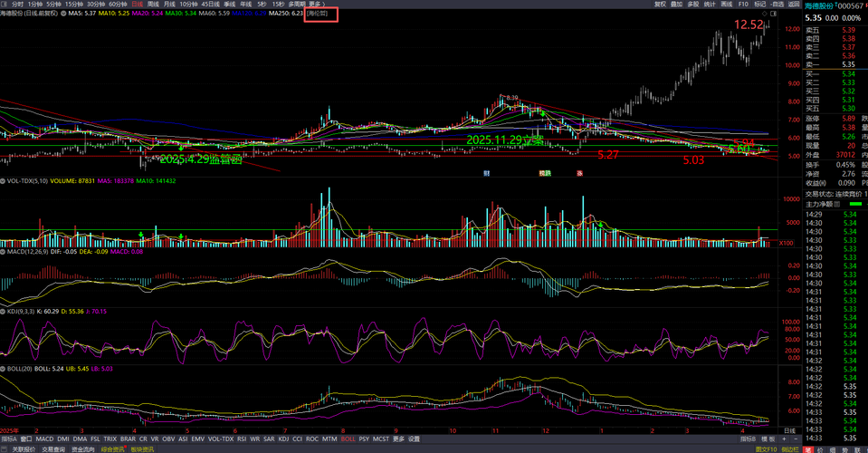Remove the stock via -自选 button

pyautogui.click(x=777, y=5)
